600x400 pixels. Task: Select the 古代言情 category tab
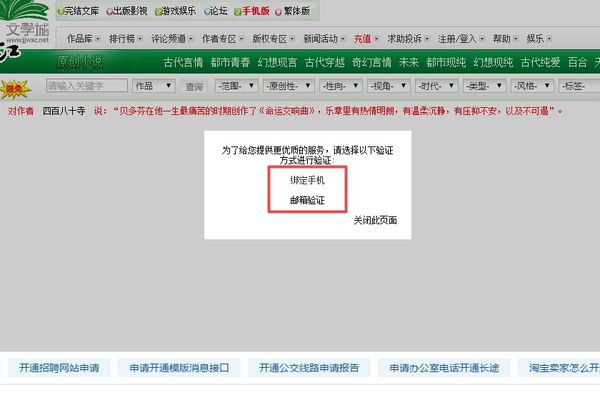pyautogui.click(x=183, y=62)
